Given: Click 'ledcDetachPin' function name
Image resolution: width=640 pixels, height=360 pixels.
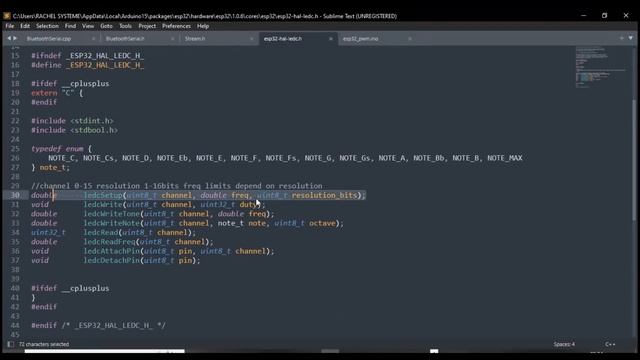Looking at the screenshot, I should pos(111,260).
